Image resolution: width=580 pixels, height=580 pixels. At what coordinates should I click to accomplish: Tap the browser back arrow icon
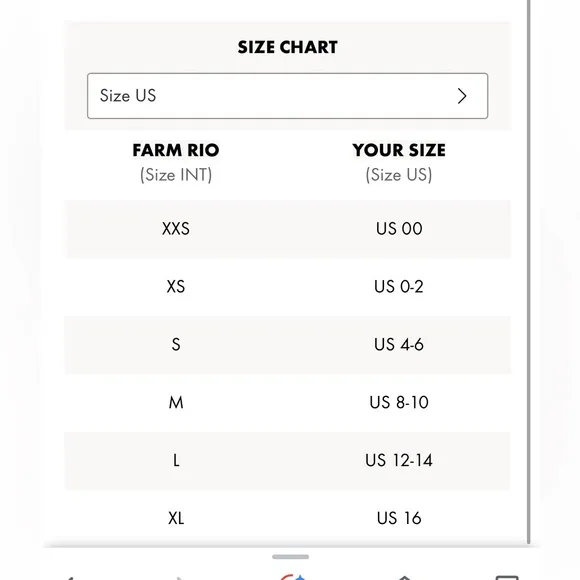(x=70, y=577)
